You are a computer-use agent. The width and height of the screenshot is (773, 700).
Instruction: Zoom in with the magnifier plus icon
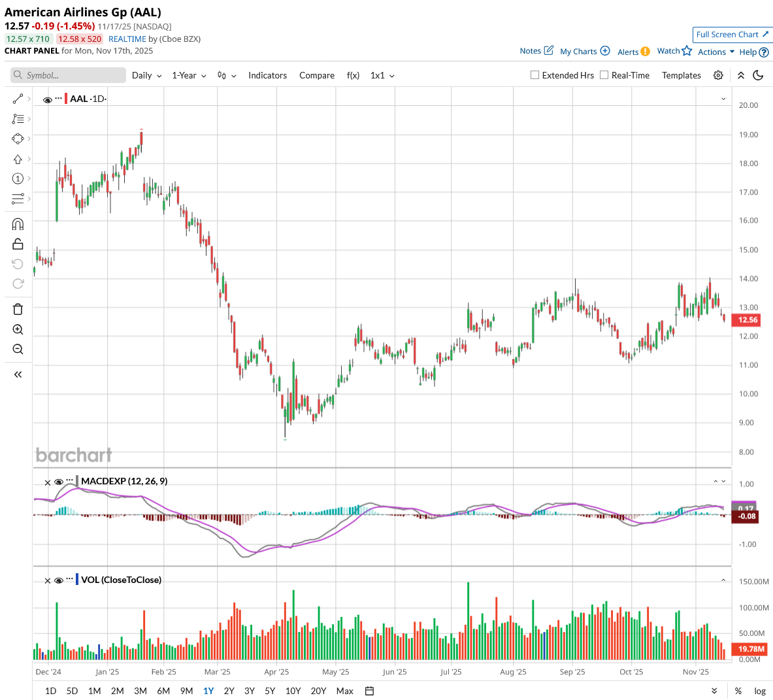(x=18, y=329)
